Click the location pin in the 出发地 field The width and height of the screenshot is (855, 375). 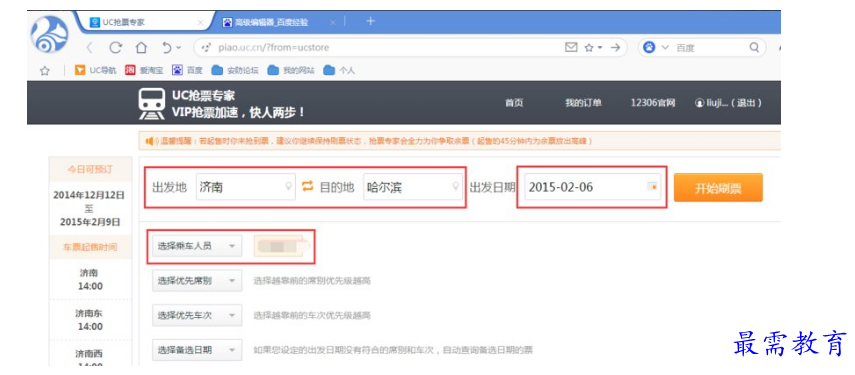click(288, 187)
